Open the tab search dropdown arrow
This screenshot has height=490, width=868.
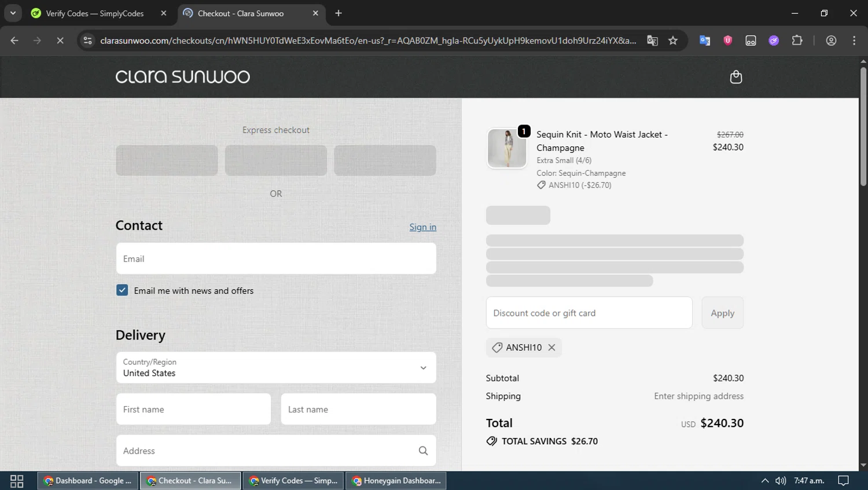13,13
